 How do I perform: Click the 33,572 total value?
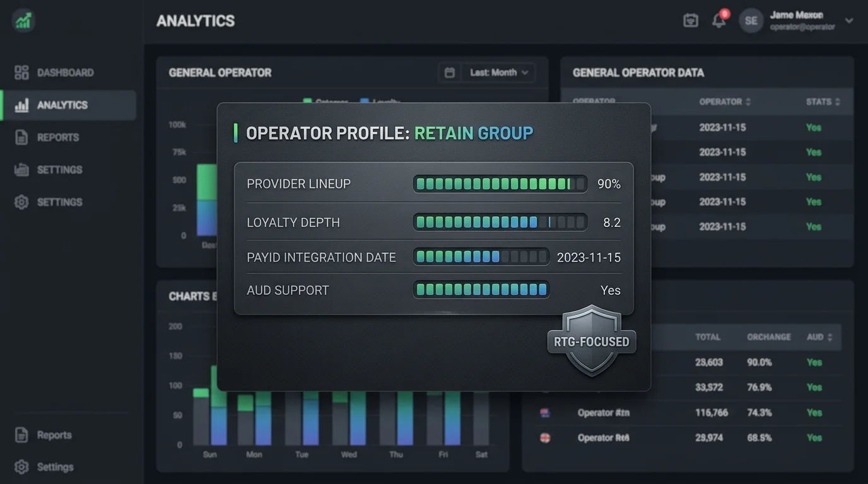[709, 388]
